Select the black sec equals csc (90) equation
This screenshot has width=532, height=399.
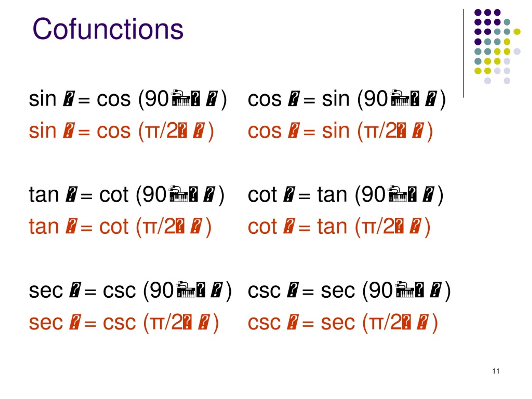coord(130,291)
